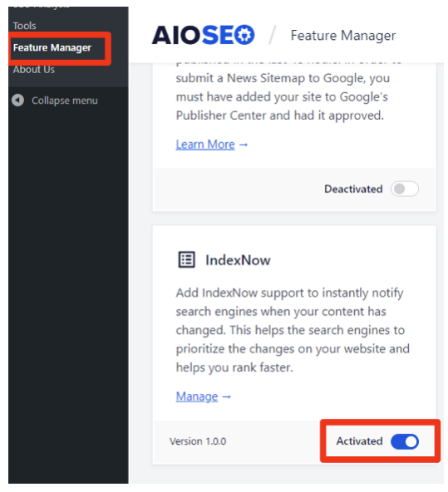This screenshot has width=448, height=492.
Task: Click the Version 1.0.0 label
Action: [x=198, y=441]
